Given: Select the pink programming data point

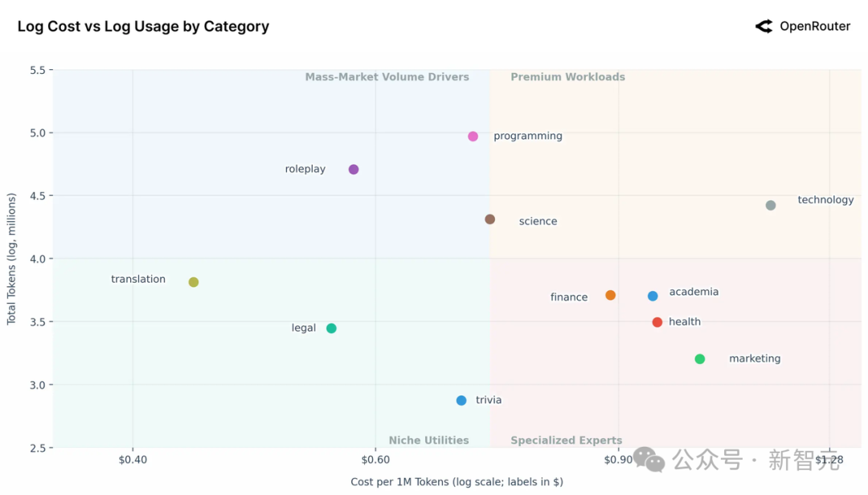Looking at the screenshot, I should tap(473, 137).
